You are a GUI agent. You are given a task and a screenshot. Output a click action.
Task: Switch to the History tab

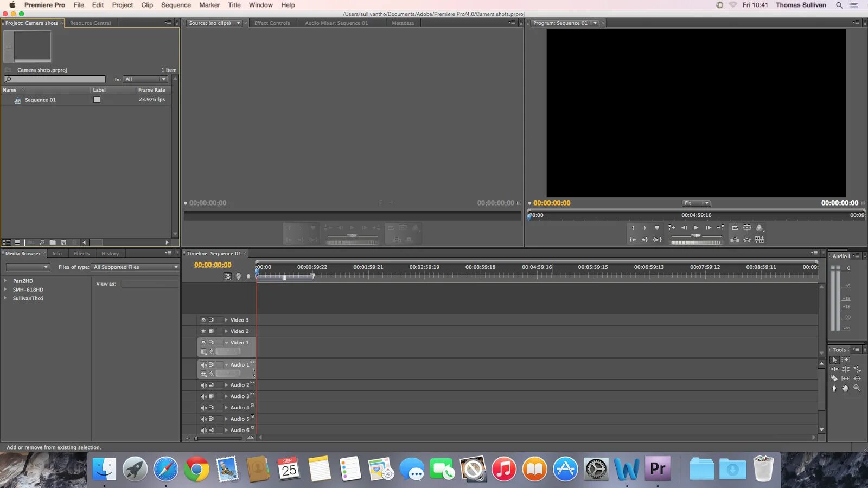point(110,254)
